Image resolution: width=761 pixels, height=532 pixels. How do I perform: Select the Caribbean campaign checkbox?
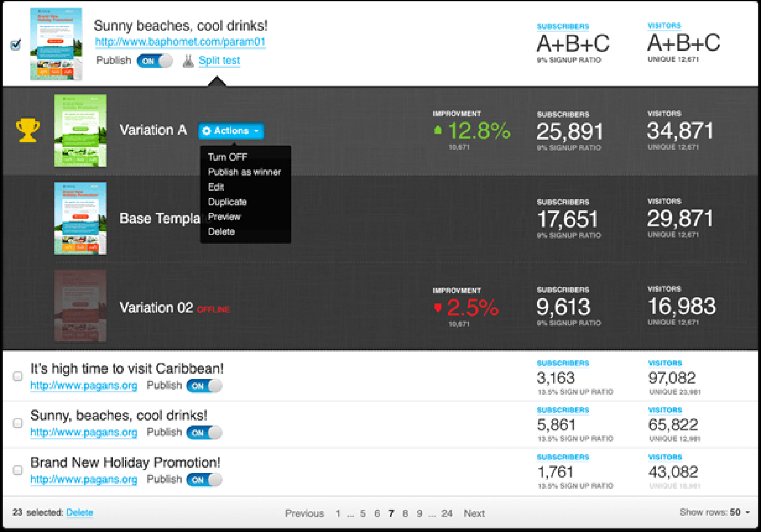coord(18,376)
